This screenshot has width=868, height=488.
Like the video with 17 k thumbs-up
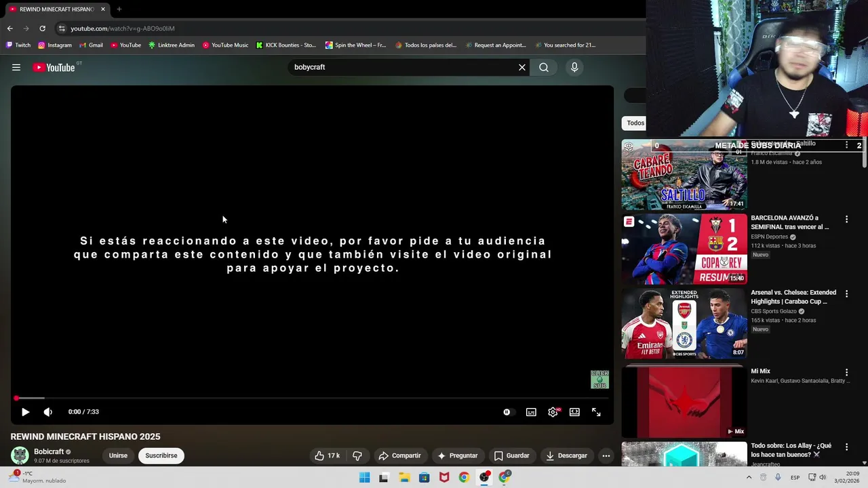pos(327,455)
